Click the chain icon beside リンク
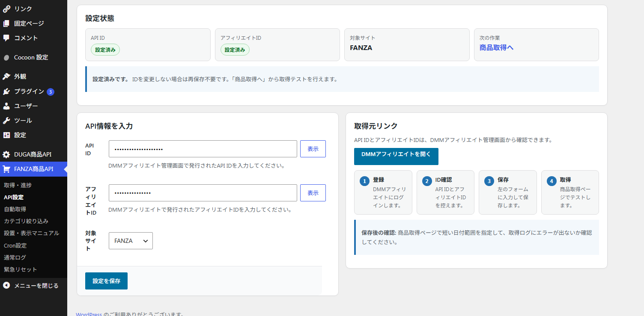The image size is (644, 316). [6, 9]
